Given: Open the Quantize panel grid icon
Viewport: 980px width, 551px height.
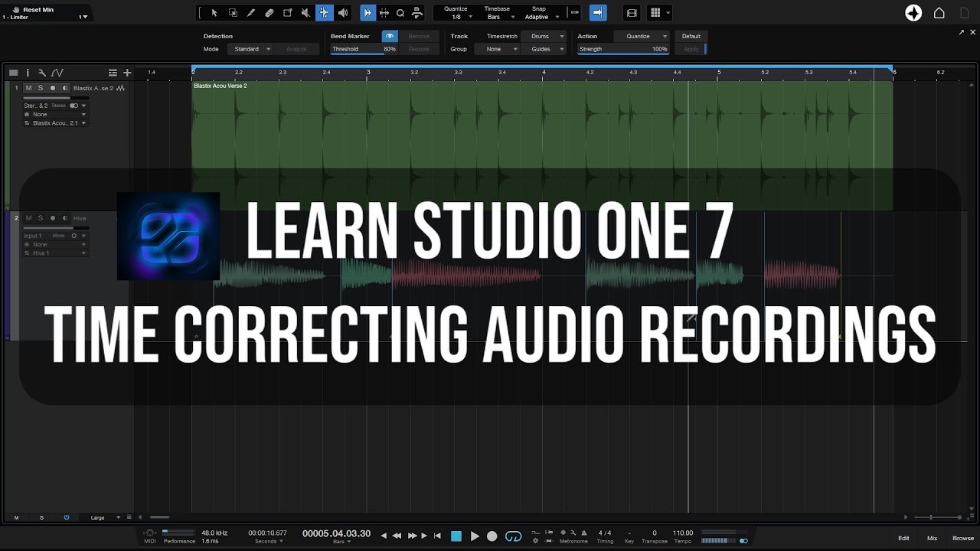Looking at the screenshot, I should pyautogui.click(x=655, y=13).
